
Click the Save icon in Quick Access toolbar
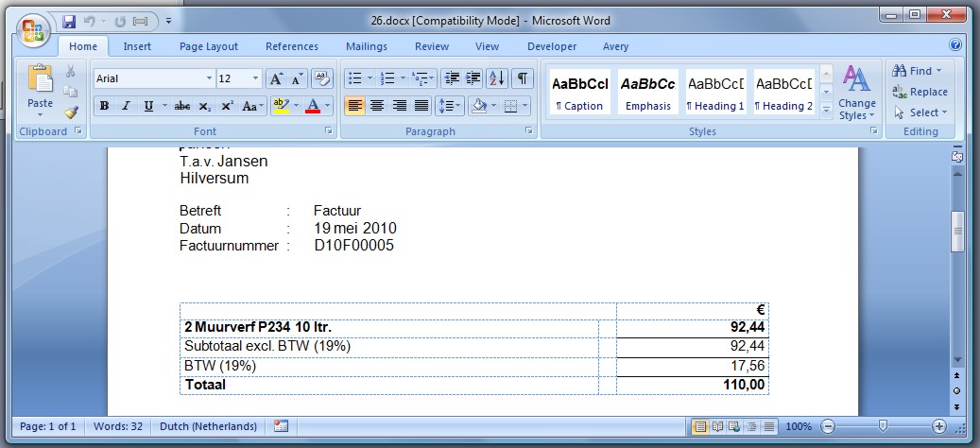(69, 21)
